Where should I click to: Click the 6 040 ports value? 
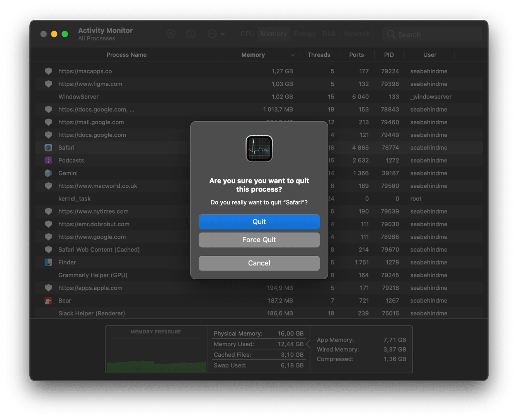pyautogui.click(x=360, y=97)
